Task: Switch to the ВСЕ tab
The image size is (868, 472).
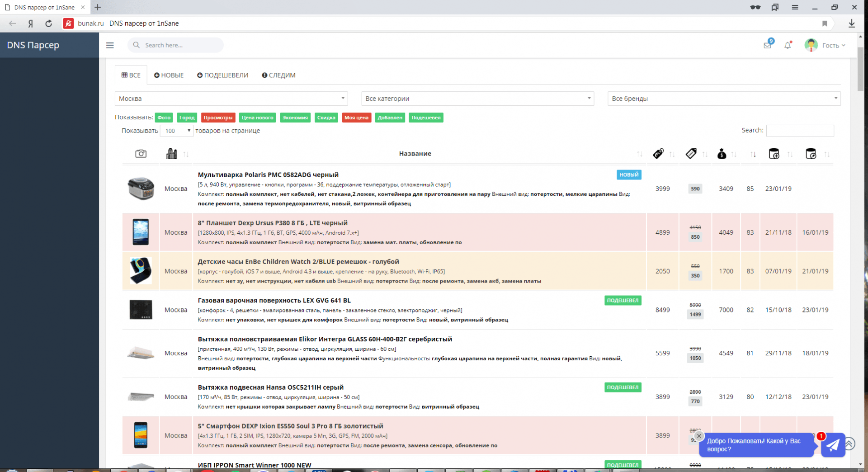Action: pos(131,75)
